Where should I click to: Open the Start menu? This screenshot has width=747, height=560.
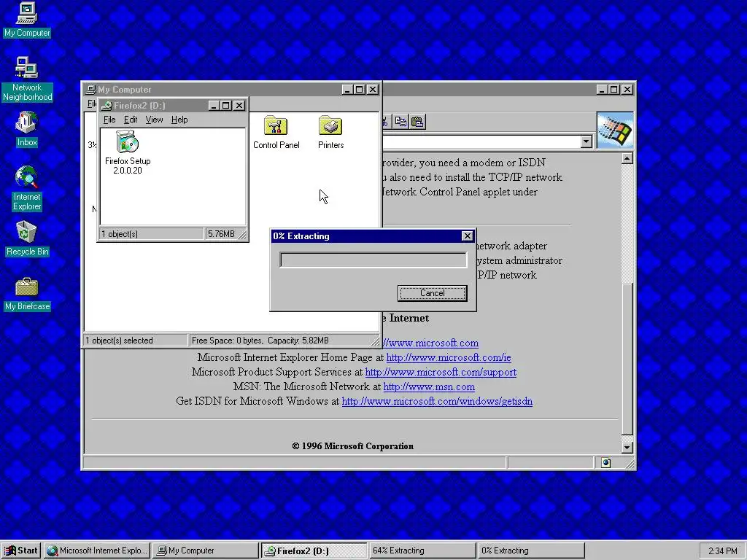[20, 551]
